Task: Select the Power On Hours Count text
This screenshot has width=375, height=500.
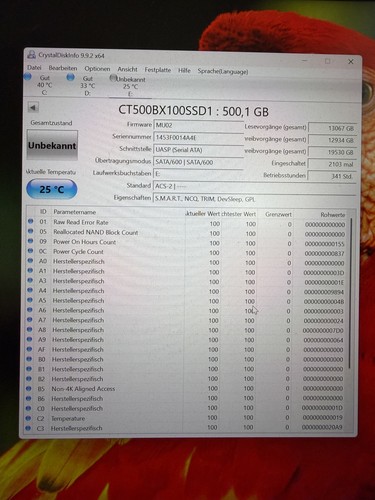Action: (85, 242)
